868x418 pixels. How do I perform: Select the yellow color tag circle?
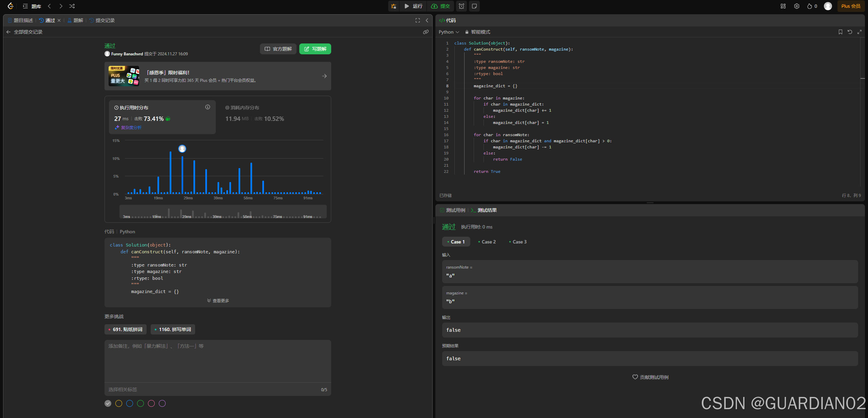119,403
